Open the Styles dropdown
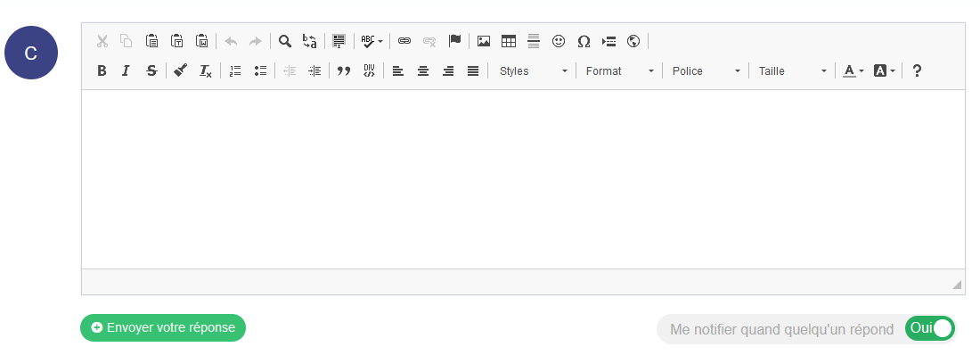Image resolution: width=980 pixels, height=355 pixels. point(533,70)
